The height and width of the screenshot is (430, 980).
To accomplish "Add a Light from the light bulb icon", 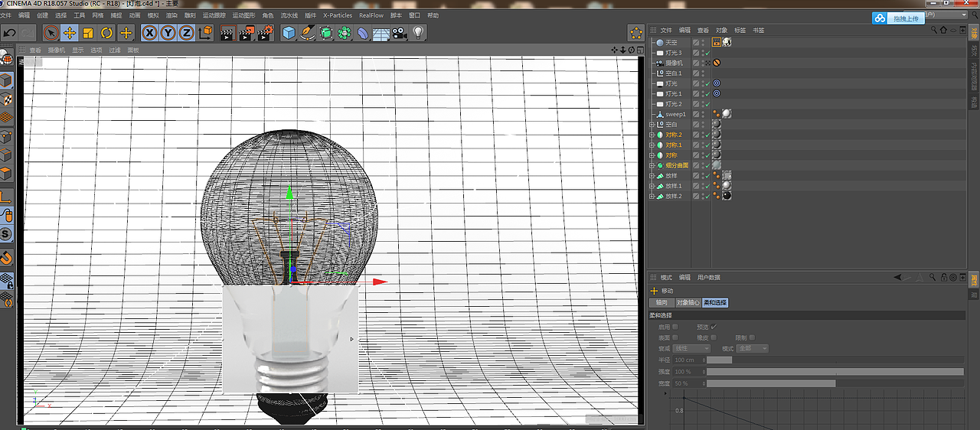I will click(x=418, y=33).
